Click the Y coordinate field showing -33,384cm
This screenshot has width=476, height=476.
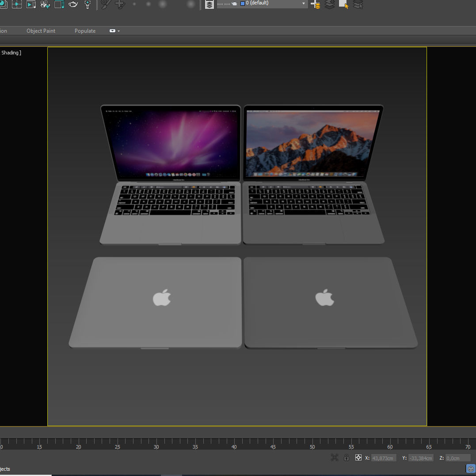click(421, 458)
